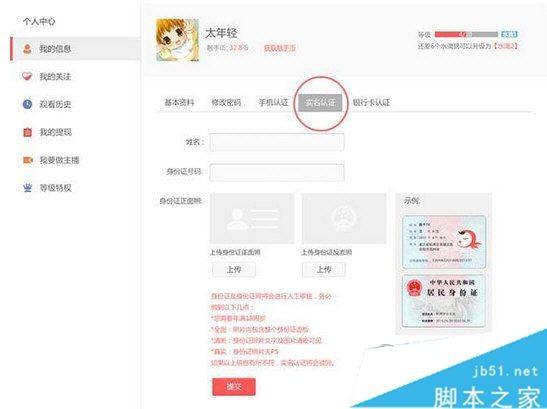Focus the 身份证号码 input field
547x409 pixels.
point(277,172)
